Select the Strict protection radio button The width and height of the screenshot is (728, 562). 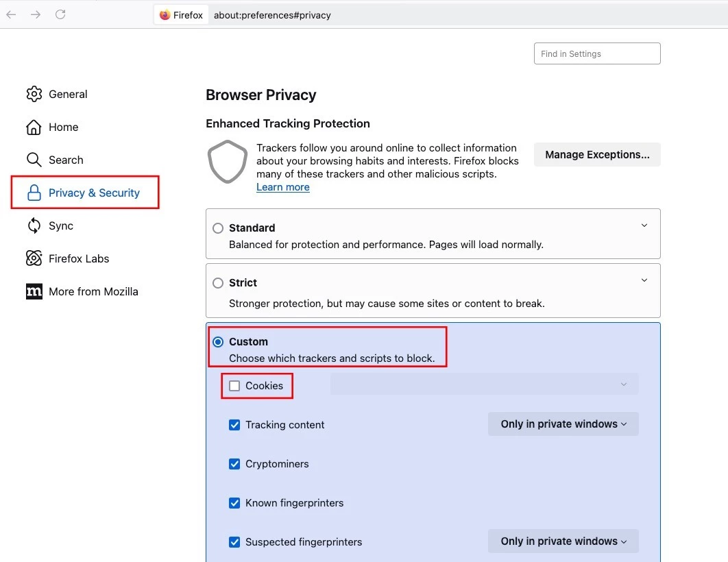218,282
